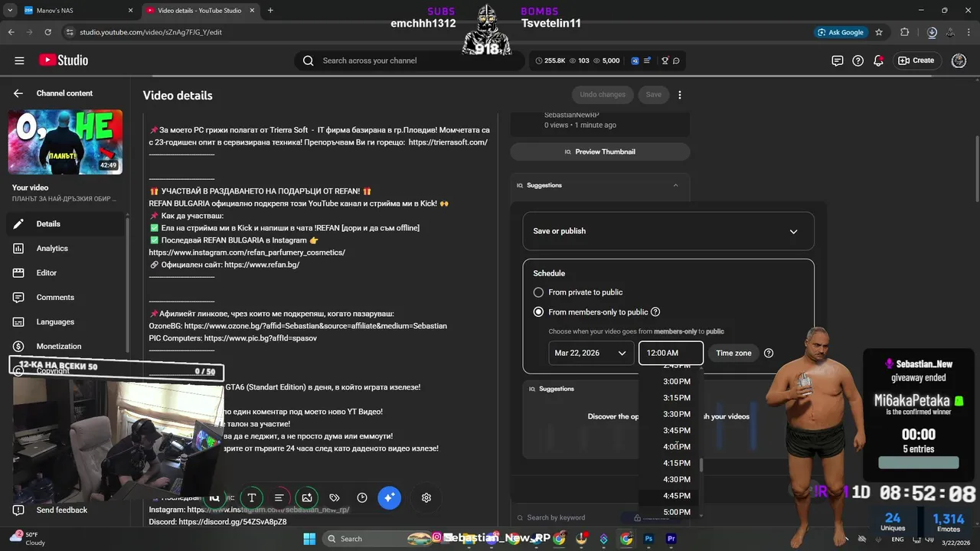This screenshot has height=551, width=980.
Task: Select From members-only to public radio
Action: (538, 312)
